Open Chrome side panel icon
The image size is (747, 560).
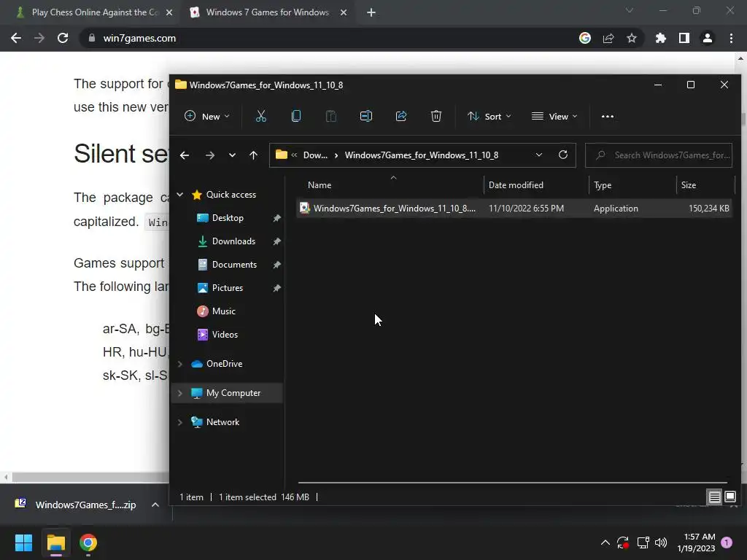click(x=684, y=38)
